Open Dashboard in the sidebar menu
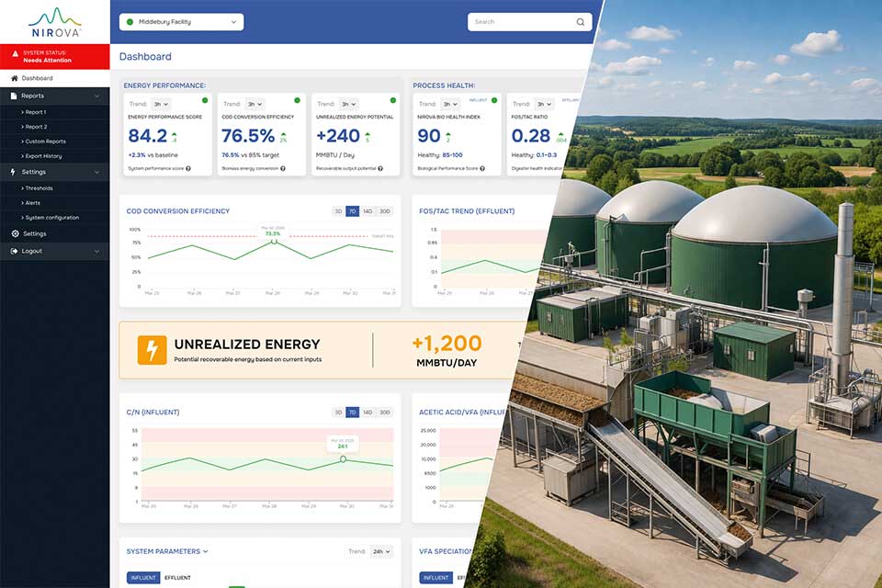This screenshot has height=588, width=882. point(54,78)
